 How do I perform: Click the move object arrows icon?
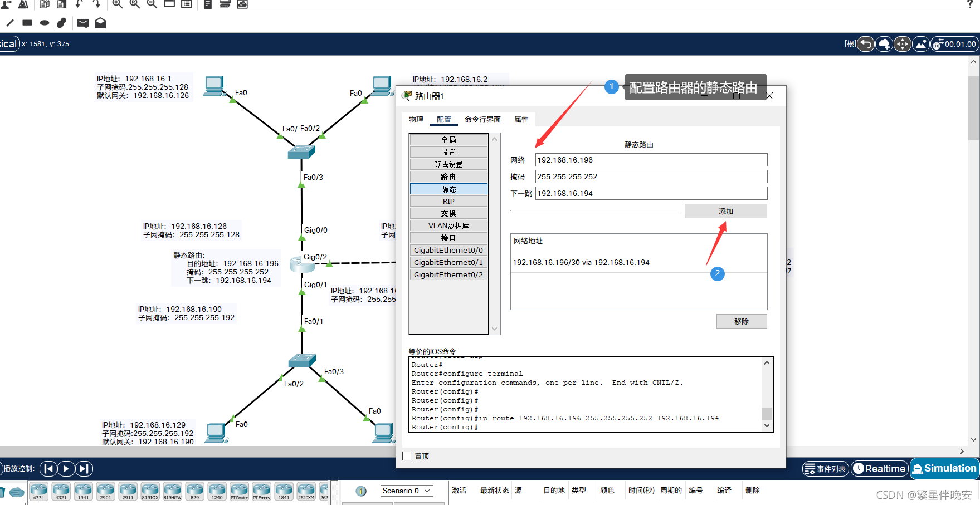(x=903, y=44)
